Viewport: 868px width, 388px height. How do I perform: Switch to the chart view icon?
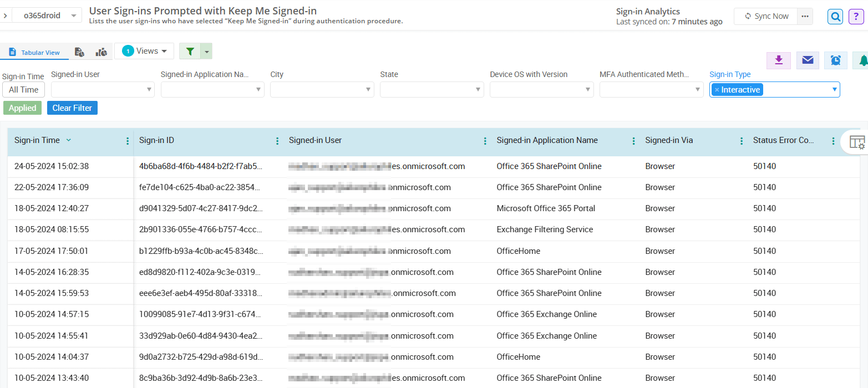101,52
